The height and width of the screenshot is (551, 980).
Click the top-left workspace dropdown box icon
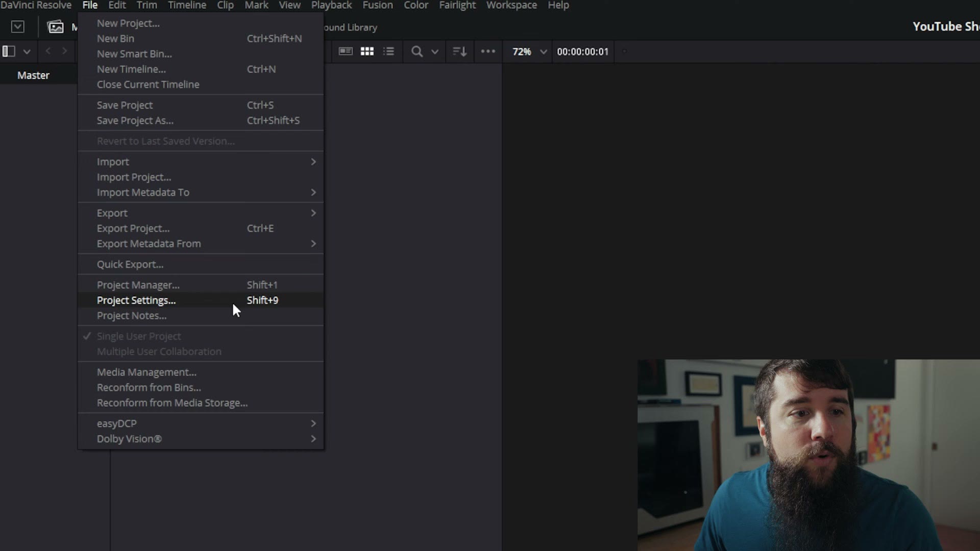click(x=18, y=27)
